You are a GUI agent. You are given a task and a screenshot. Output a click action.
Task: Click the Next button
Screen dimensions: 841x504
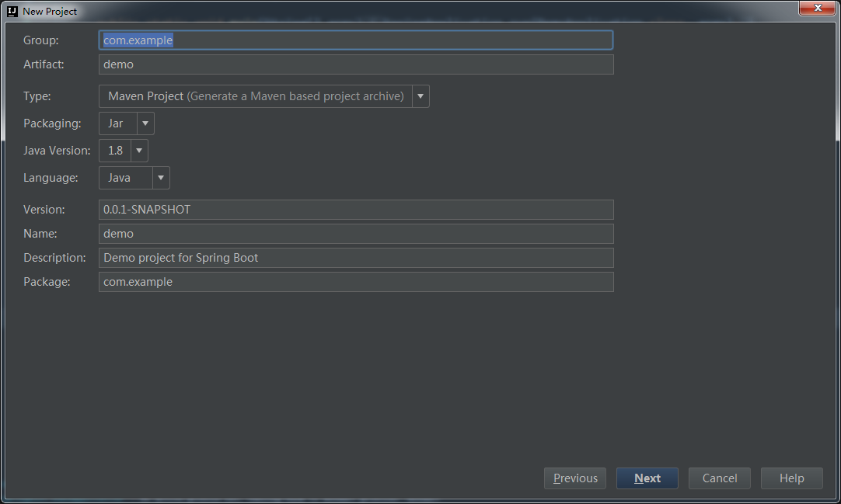(x=647, y=478)
